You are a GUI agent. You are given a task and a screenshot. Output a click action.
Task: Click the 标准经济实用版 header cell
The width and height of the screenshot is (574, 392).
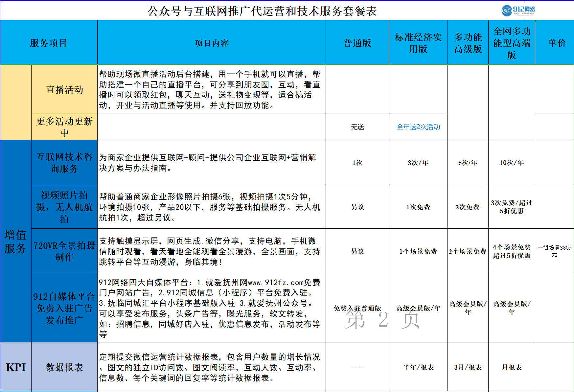click(x=418, y=43)
